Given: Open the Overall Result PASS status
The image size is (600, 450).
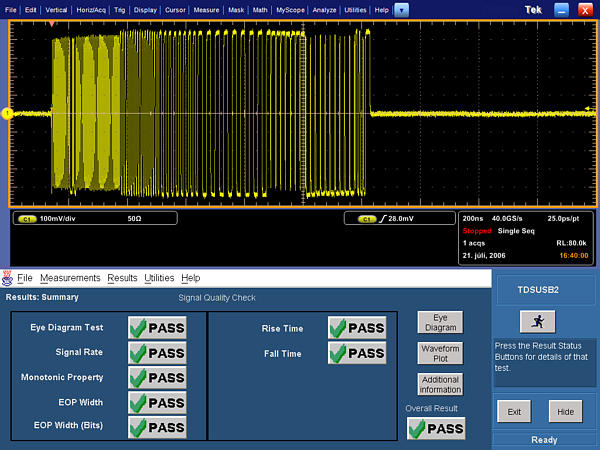Looking at the screenshot, I should (436, 428).
